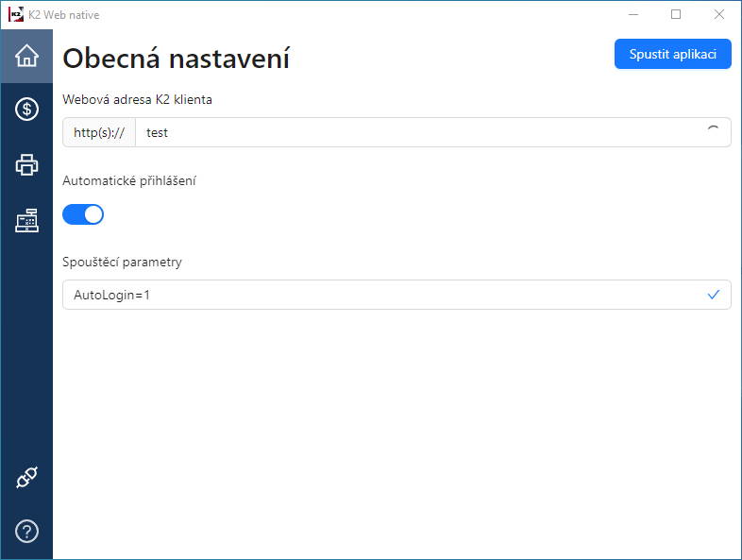This screenshot has width=742, height=560.
Task: Click the http(s):// prefix box
Action: click(99, 132)
